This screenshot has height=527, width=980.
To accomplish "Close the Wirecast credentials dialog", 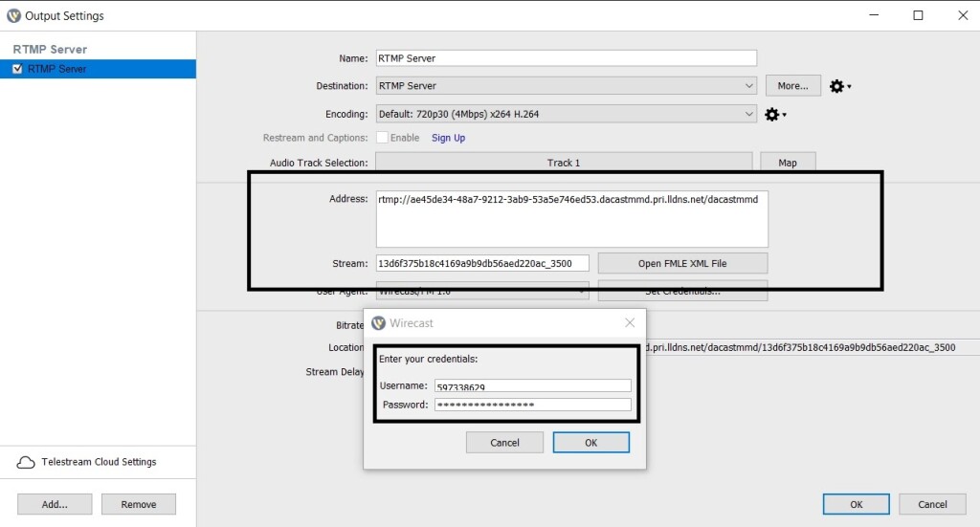I will 630,322.
